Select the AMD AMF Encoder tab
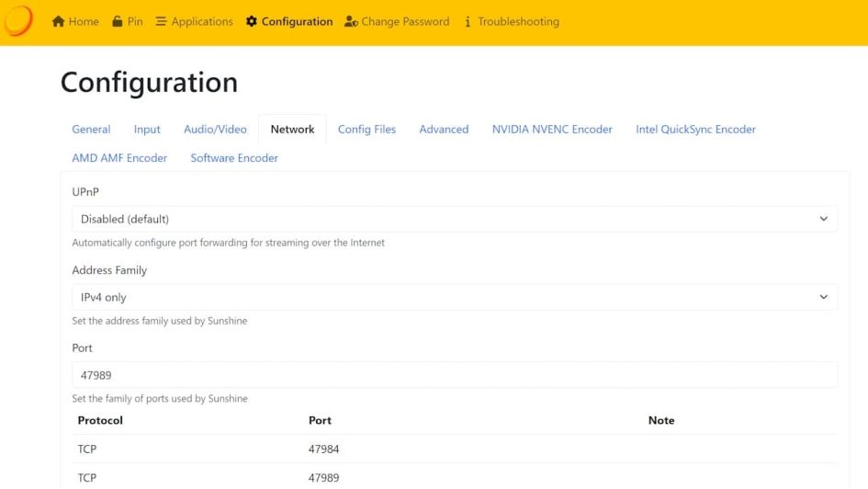Viewport: 868px width, 489px height. [119, 158]
